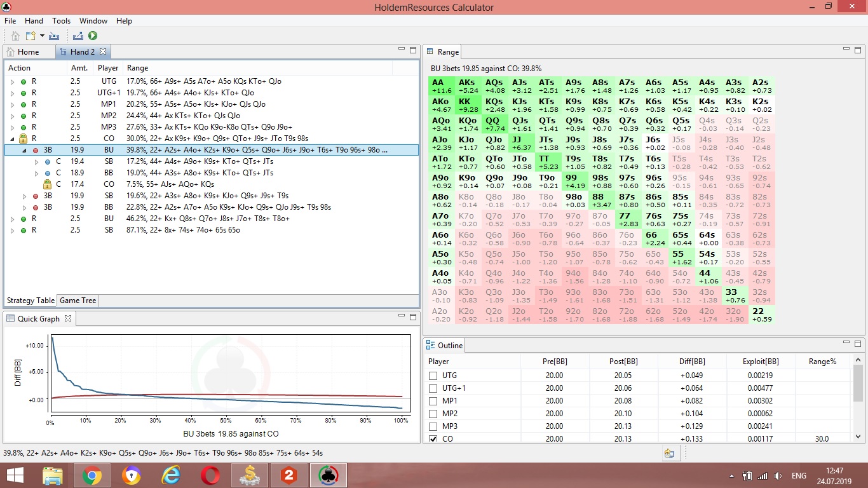Click the New hand toolbar icon
868x488 pixels.
pos(30,36)
